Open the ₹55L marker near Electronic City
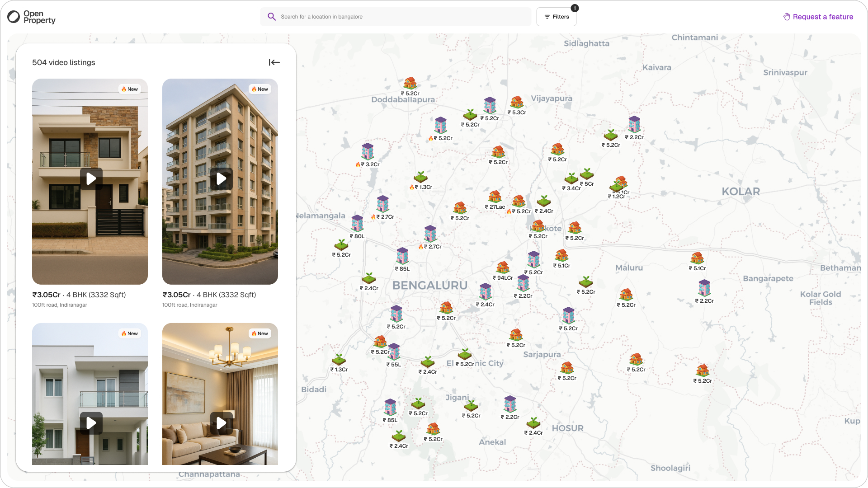868x488 pixels. point(394,352)
